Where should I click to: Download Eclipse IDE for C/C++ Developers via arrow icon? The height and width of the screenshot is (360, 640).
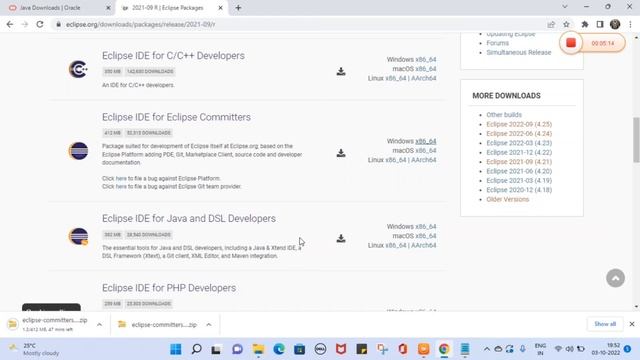[x=341, y=71]
